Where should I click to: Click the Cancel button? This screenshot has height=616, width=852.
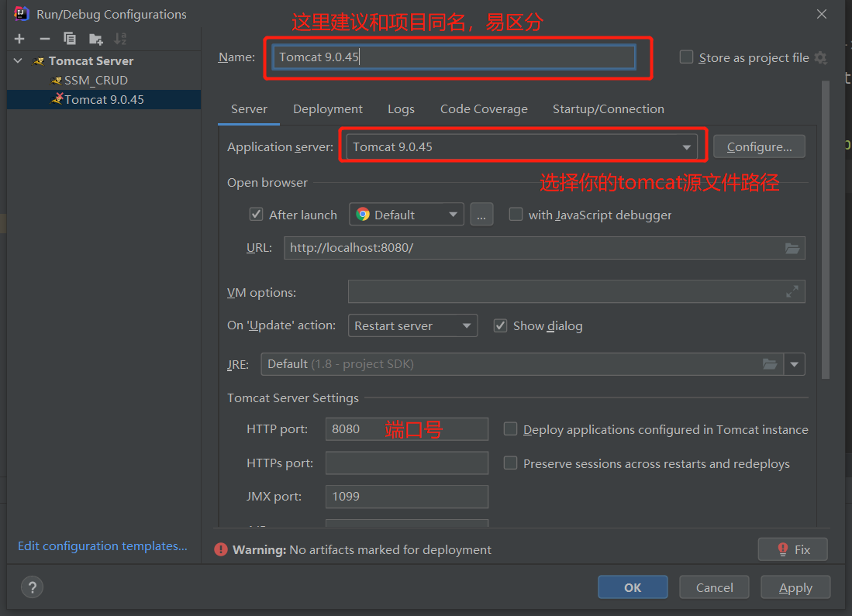pos(714,587)
